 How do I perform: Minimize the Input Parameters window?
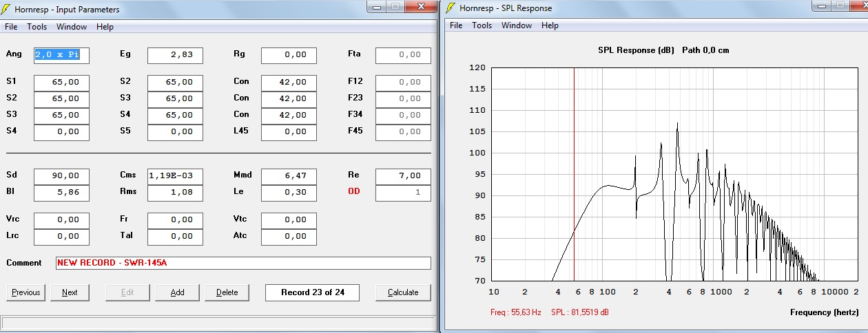pyautogui.click(x=377, y=6)
